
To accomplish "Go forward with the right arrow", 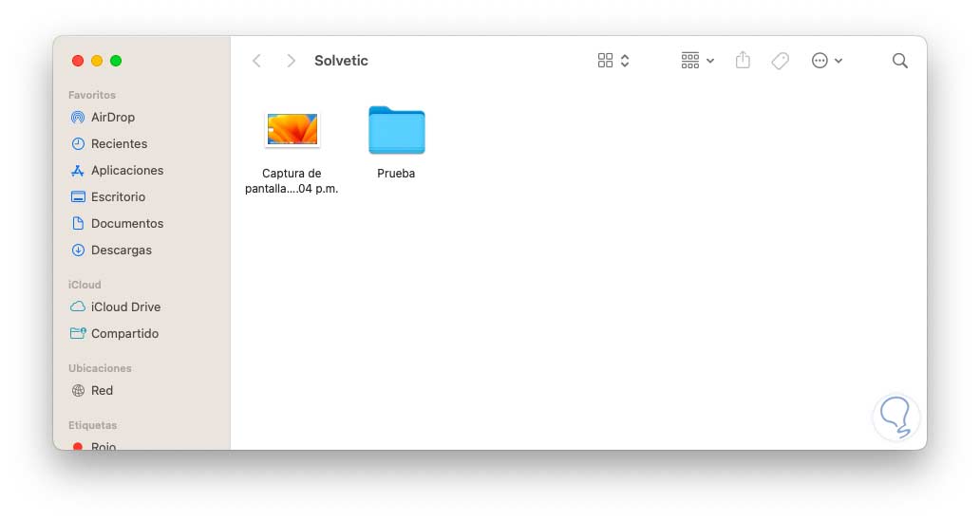I will (291, 61).
